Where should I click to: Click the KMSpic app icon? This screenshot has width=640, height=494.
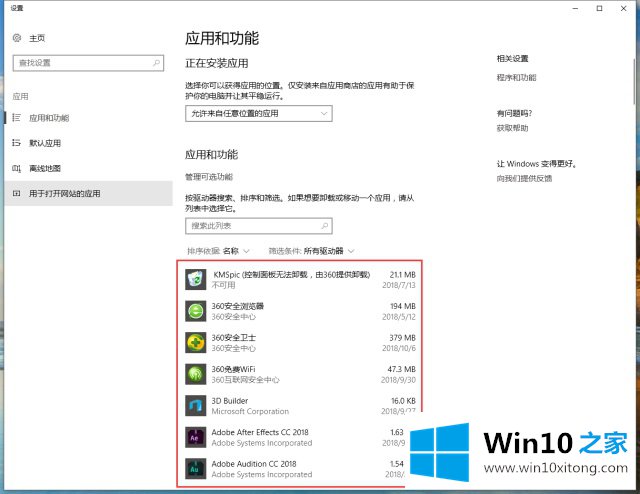click(195, 280)
